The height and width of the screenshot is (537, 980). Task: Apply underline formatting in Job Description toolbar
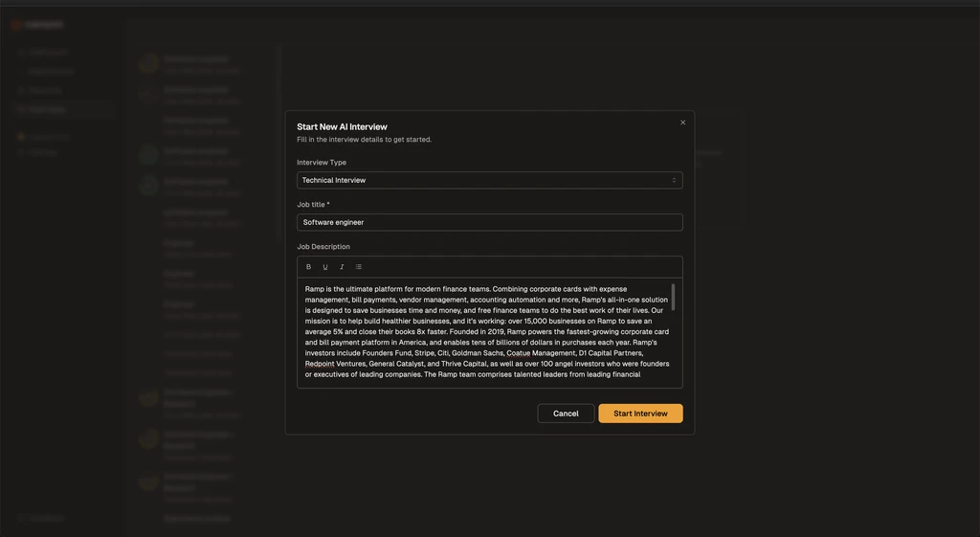pos(325,267)
